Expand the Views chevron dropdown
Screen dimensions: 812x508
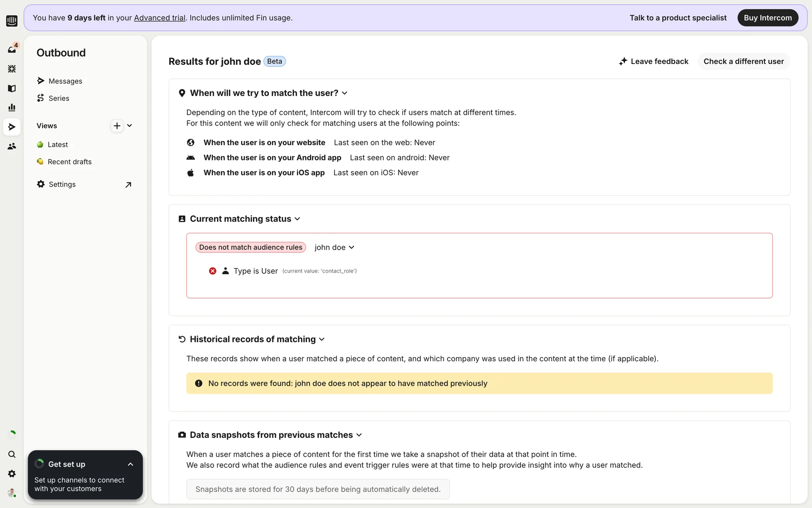(129, 126)
